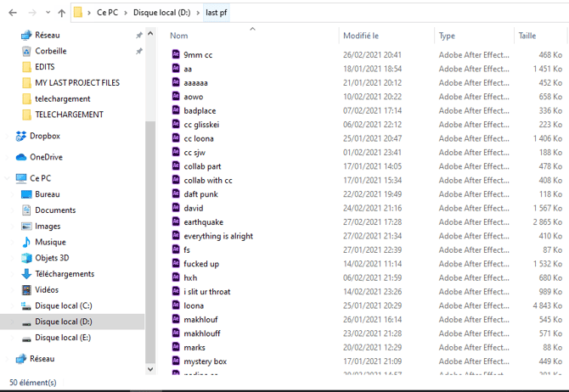Select the 'aaaaaa' project file

pyautogui.click(x=195, y=83)
